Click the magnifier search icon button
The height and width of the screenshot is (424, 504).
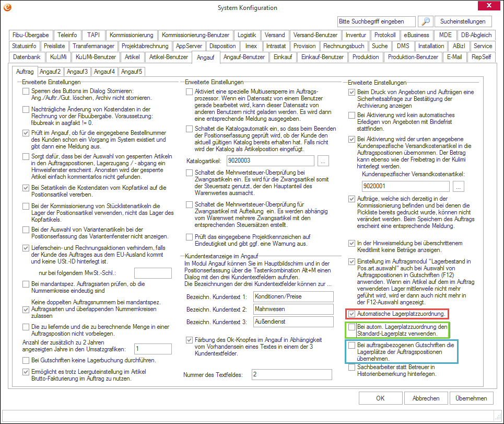tap(426, 21)
